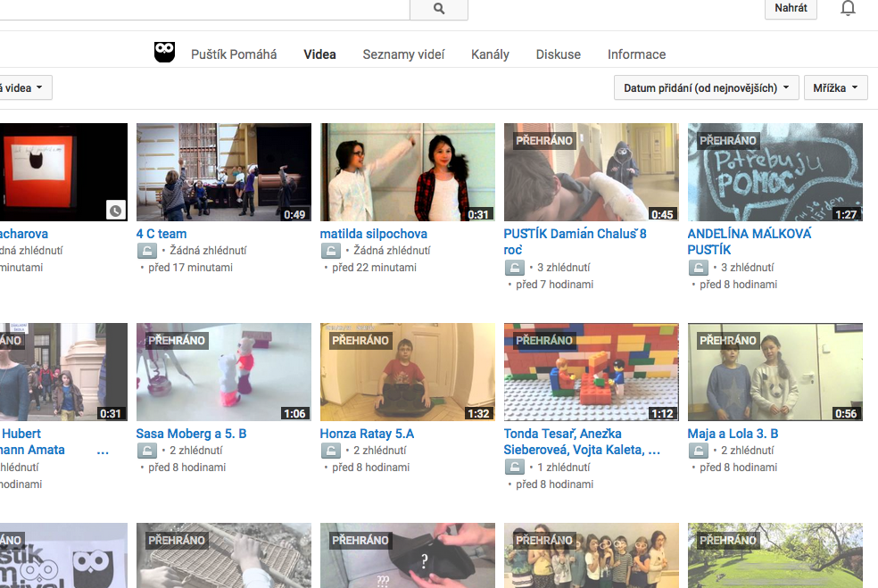
Task: Click 'před 17 minutami' under 4 C team
Action: pyautogui.click(x=190, y=268)
